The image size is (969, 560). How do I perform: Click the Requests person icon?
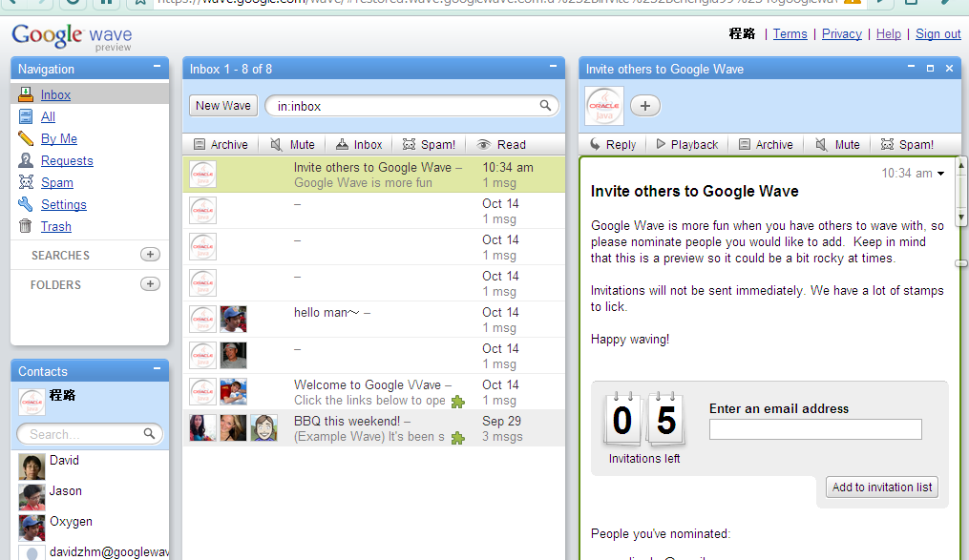(x=26, y=160)
